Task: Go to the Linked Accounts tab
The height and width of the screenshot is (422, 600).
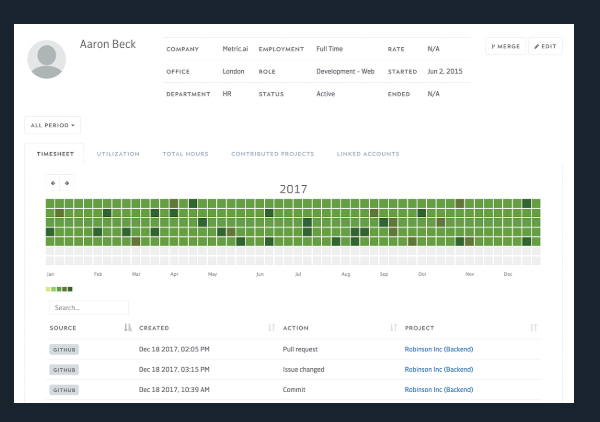Action: [368, 154]
